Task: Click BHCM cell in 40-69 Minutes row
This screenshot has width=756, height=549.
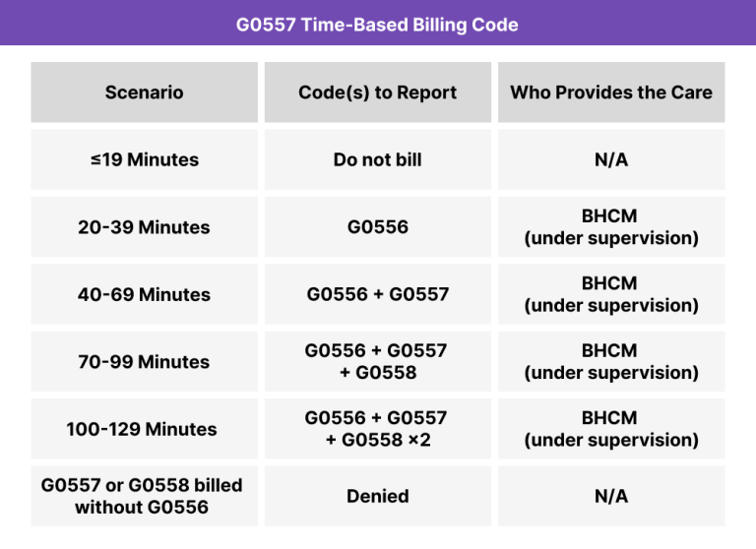Action: [x=610, y=294]
